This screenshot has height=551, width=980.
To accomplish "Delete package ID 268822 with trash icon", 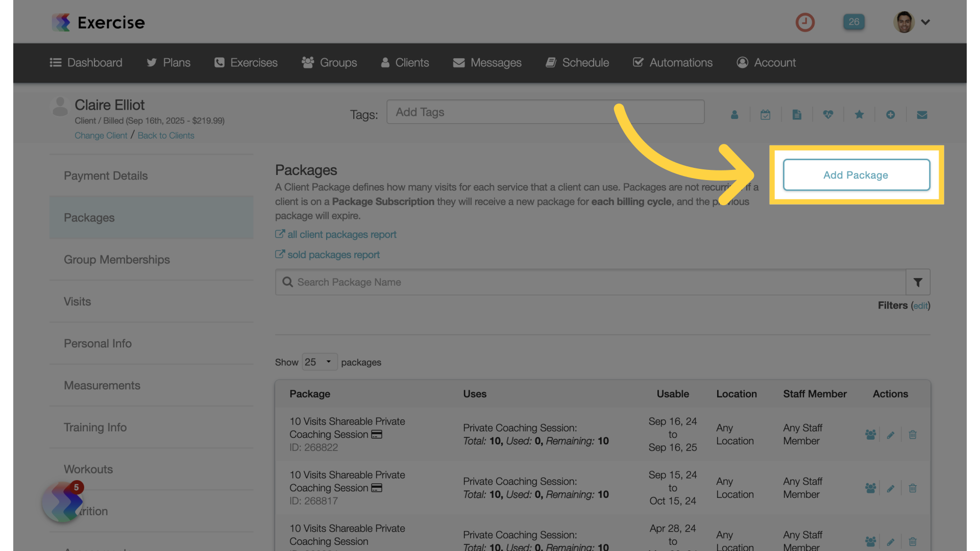I will 913,435.
